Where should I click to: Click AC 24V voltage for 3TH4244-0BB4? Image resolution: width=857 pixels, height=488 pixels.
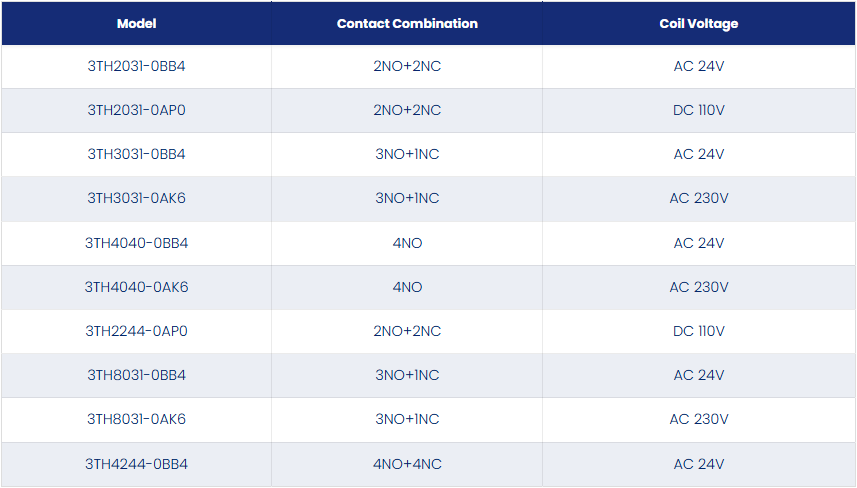coord(698,464)
